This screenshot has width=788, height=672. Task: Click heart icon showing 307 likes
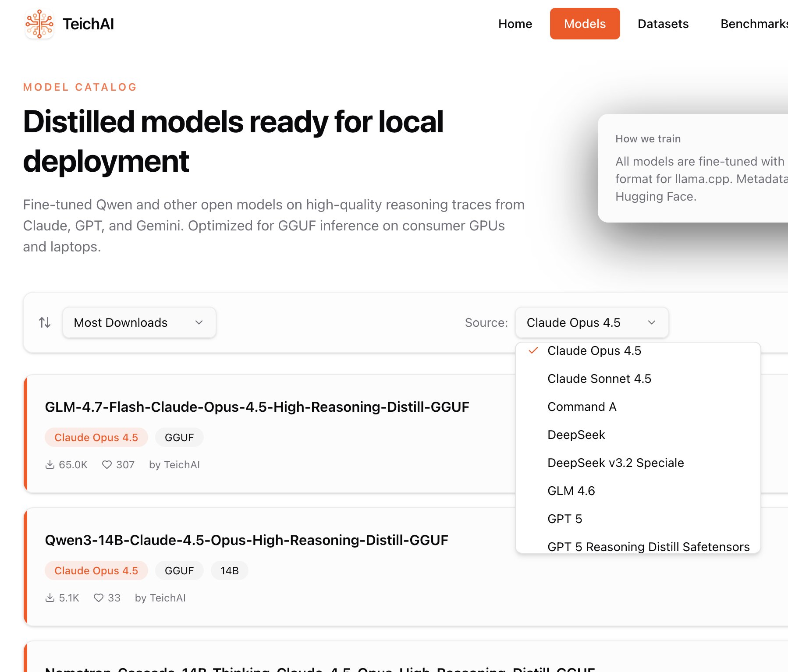pos(107,464)
